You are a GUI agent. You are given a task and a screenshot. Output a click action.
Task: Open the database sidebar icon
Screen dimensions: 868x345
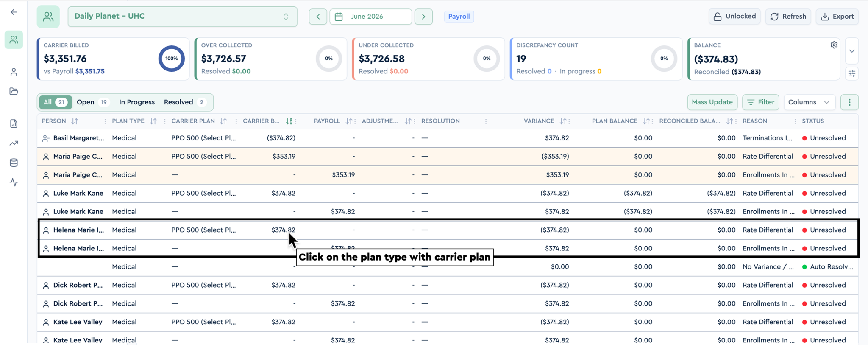(x=14, y=163)
